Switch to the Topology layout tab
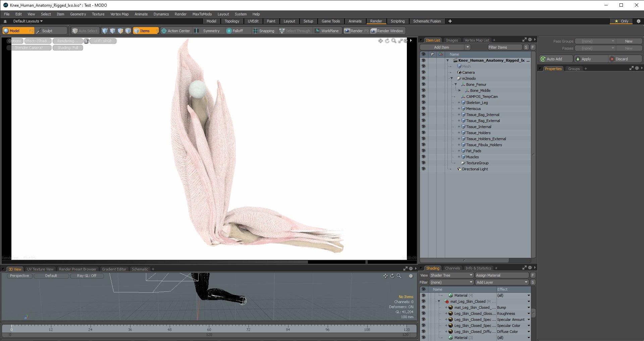This screenshot has width=644, height=341. pos(232,21)
